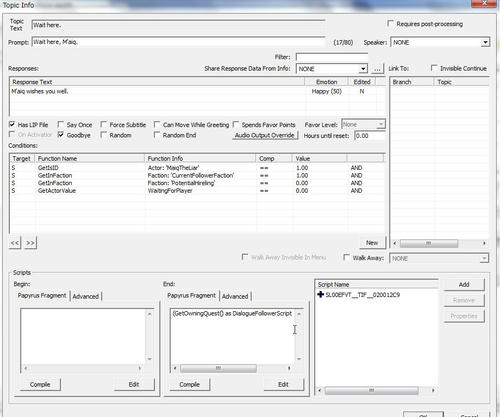The width and height of the screenshot is (500, 417).
Task: Switch to Advanced tab under Begin
Action: coord(86,296)
